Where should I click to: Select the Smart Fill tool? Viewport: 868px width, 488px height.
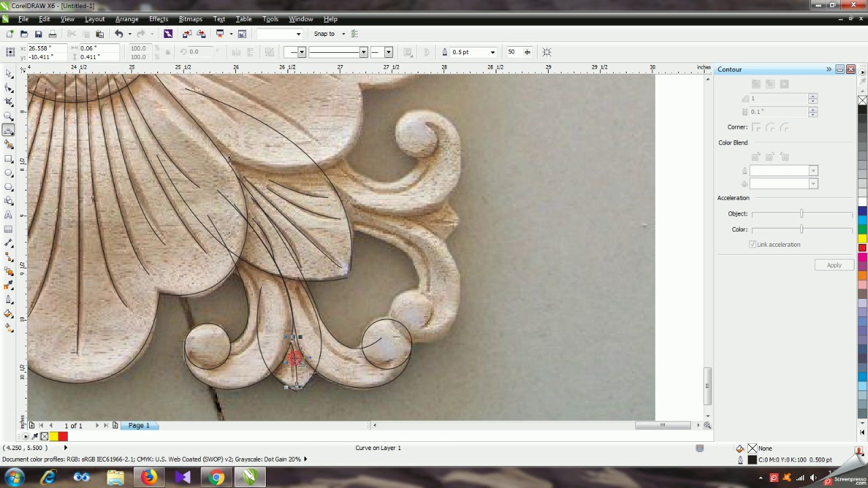pos(9,144)
